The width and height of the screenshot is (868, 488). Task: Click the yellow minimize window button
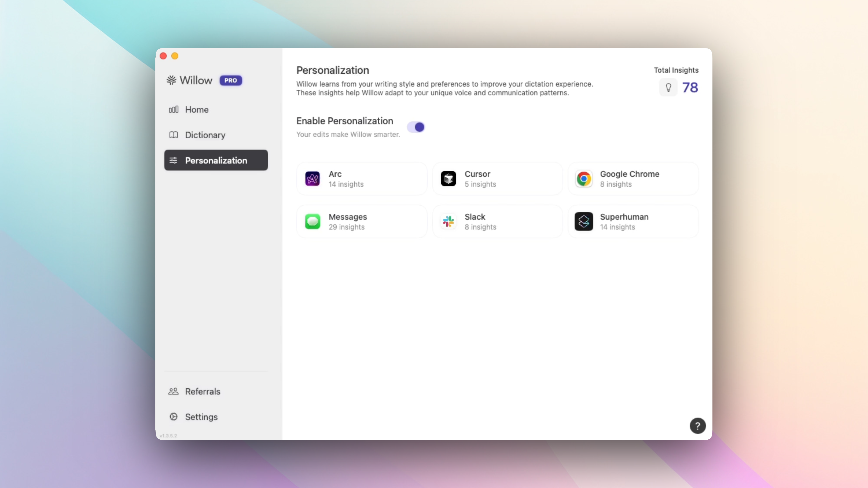[175, 56]
